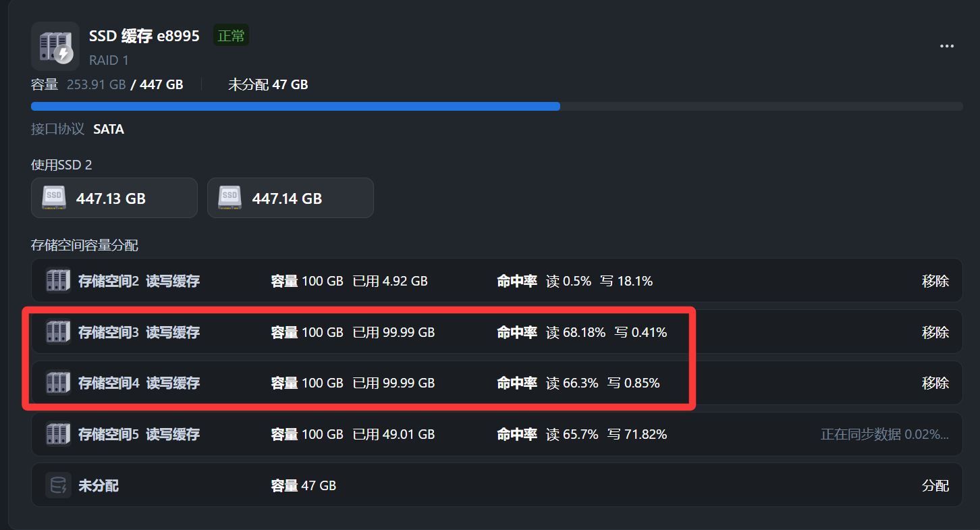980x530 pixels.
Task: Click the blue capacity usage bar
Action: pos(295,106)
